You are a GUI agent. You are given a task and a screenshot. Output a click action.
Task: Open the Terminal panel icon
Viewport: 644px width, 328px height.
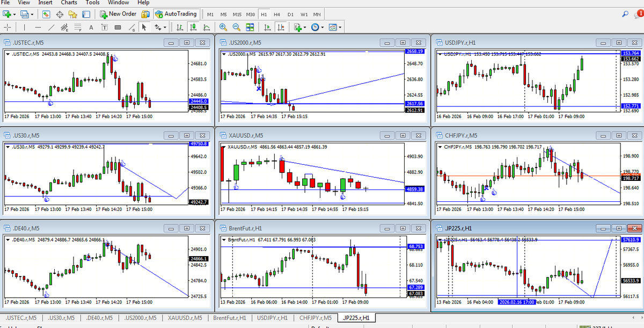click(86, 14)
